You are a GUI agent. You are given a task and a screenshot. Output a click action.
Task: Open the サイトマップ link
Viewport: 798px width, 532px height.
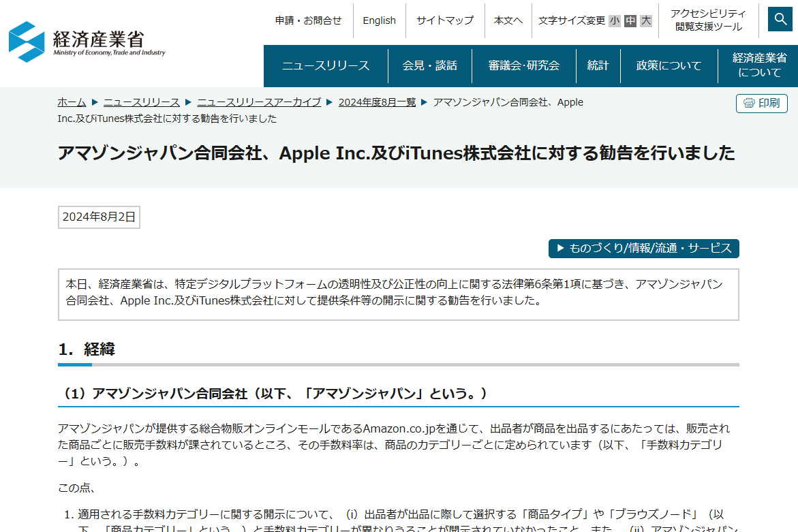click(x=445, y=20)
